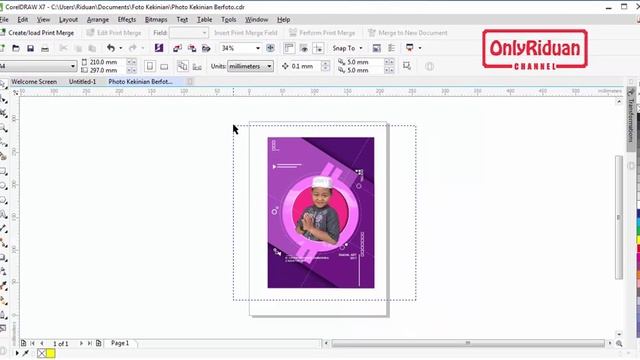
Task: Click the Open document folder icon
Action: click(16, 48)
